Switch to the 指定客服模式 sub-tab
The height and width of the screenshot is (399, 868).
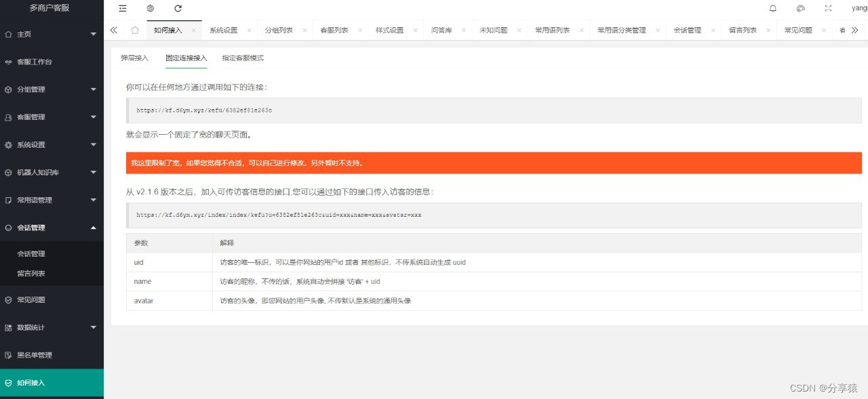point(243,58)
